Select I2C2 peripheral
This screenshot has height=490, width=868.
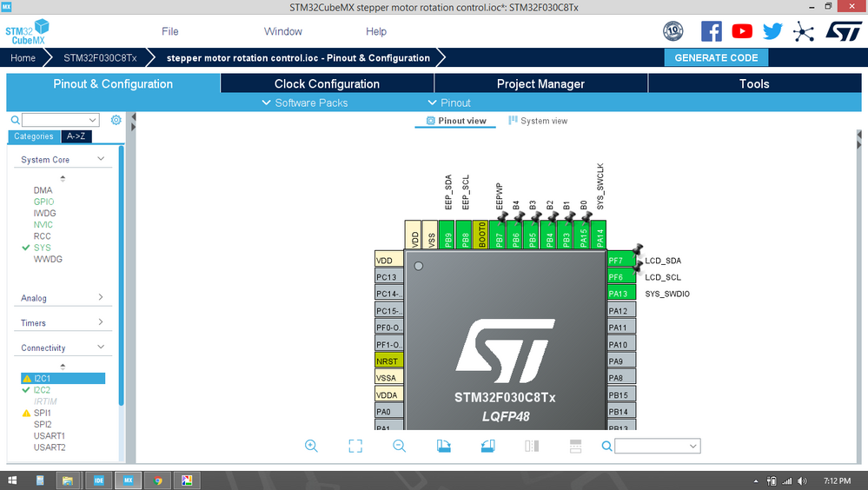tap(42, 390)
